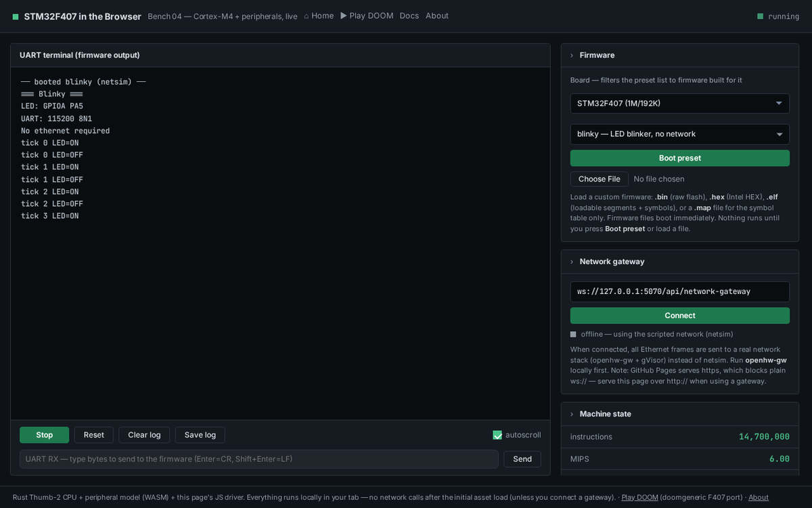
Task: Toggle the Machine state panel chevron
Action: (x=572, y=414)
